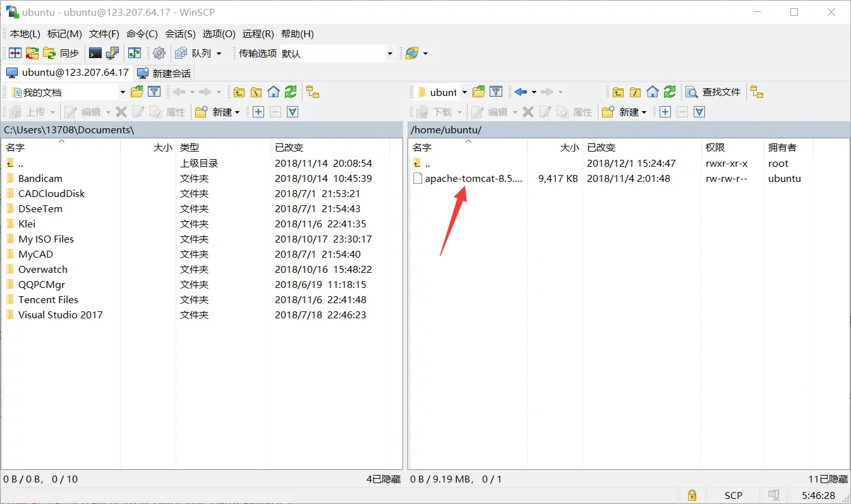Refresh the local panel with green arrows

tap(291, 92)
